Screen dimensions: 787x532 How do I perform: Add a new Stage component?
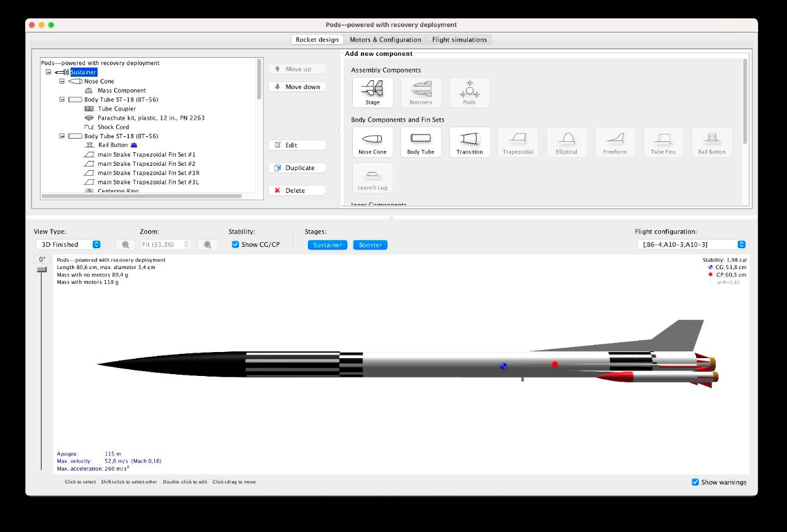pyautogui.click(x=373, y=92)
